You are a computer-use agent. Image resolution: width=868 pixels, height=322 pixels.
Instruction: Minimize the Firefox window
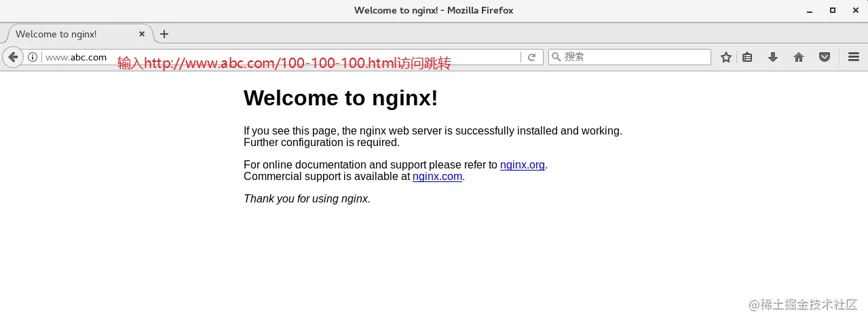tap(810, 10)
